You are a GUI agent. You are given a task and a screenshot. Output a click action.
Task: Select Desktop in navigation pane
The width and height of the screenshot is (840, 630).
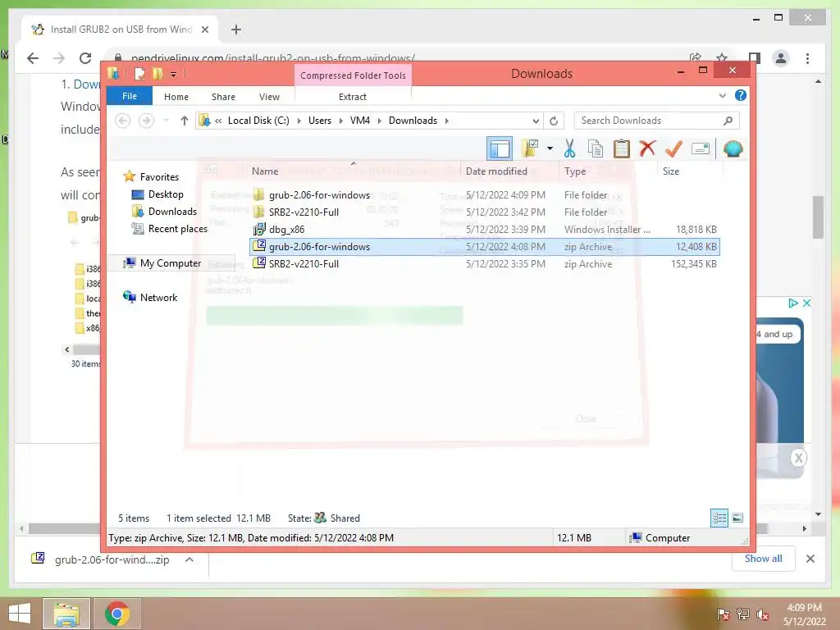coord(166,194)
